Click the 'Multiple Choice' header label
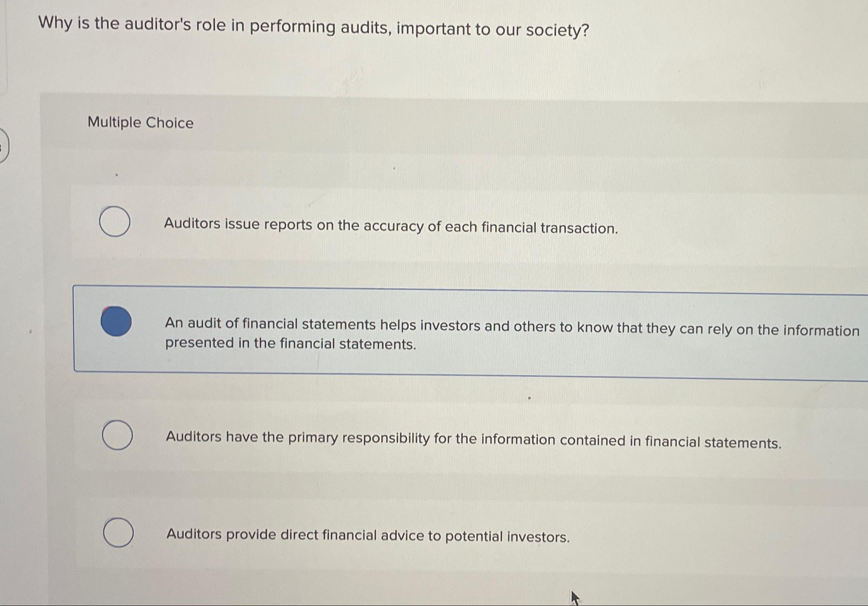Screen dimensions: 868x606 click(x=141, y=123)
